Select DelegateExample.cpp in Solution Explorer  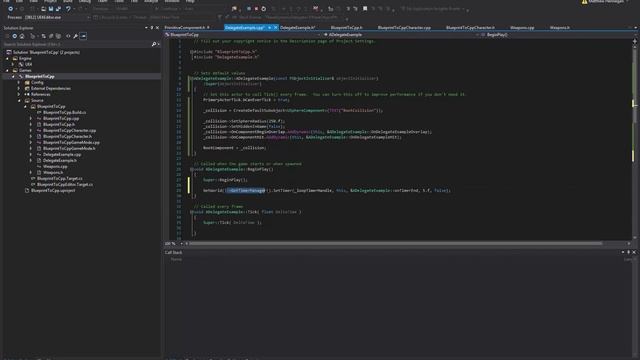click(x=62, y=155)
